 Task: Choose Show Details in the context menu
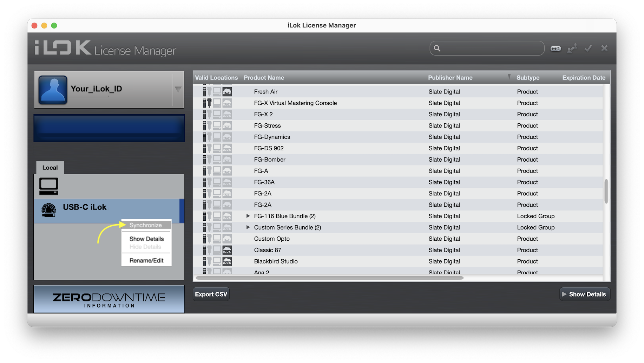point(146,239)
